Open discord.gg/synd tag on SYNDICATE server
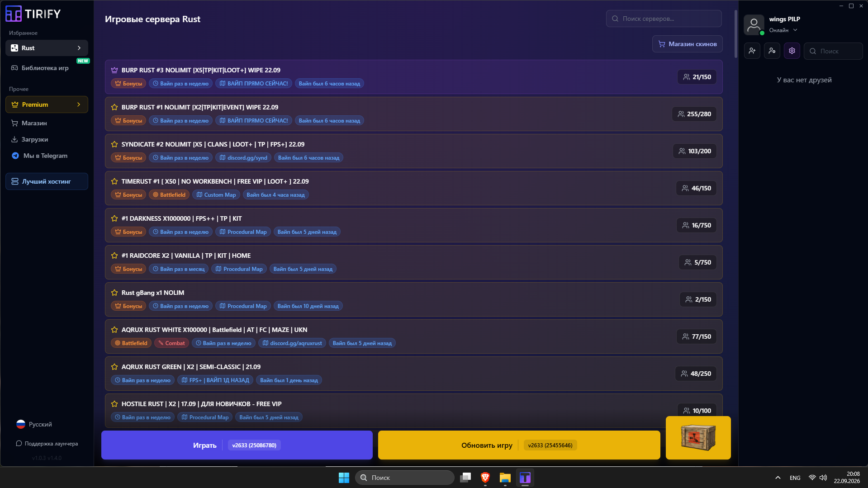The width and height of the screenshot is (868, 488). 243,158
